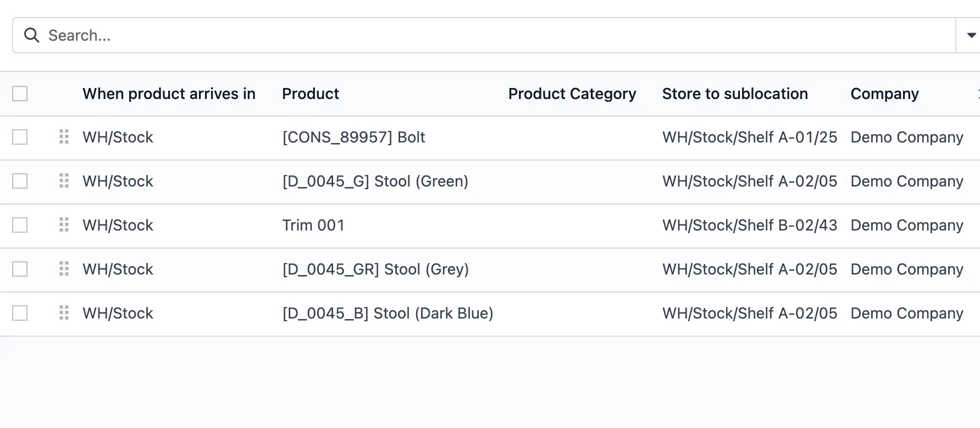Viewport: 980px width, 428px height.
Task: Check the box for the Bolt rule
Action: (20, 137)
